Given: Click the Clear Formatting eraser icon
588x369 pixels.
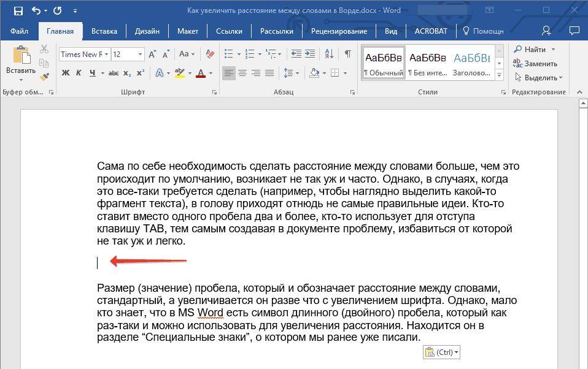Looking at the screenshot, I should pos(210,54).
